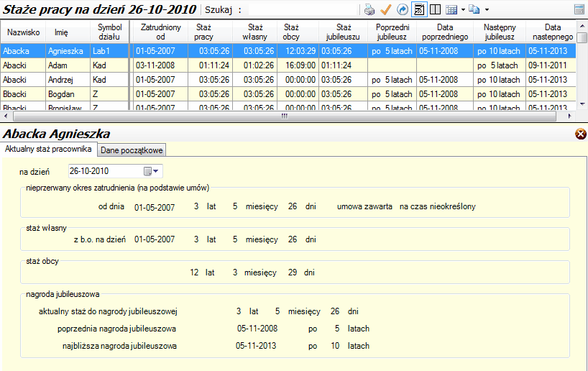
Task: Click the calculator icon at top right
Action: click(x=579, y=9)
